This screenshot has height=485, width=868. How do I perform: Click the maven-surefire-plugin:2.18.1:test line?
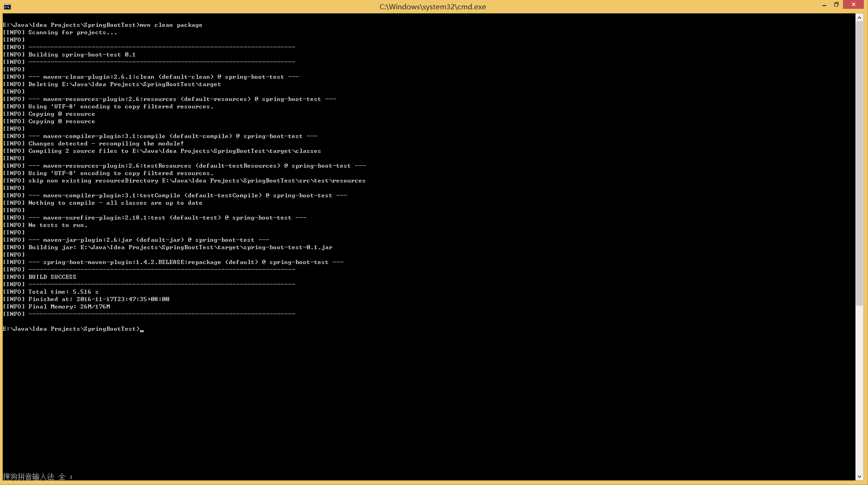point(154,218)
